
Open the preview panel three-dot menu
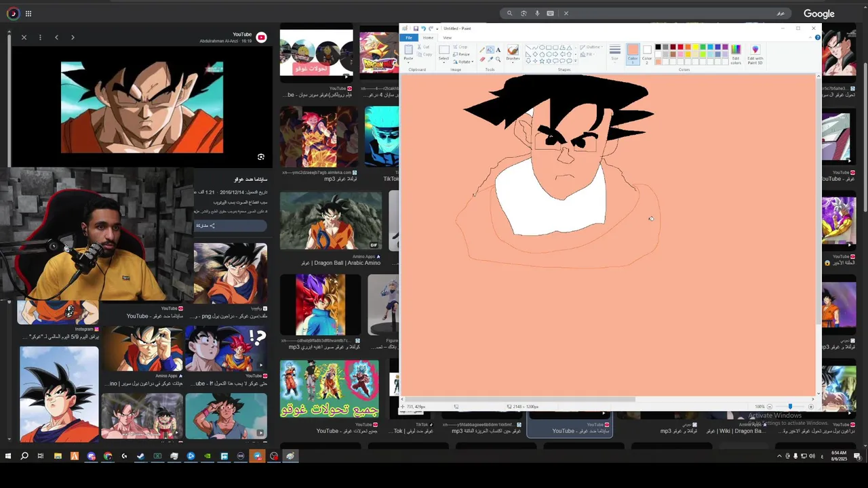[40, 37]
